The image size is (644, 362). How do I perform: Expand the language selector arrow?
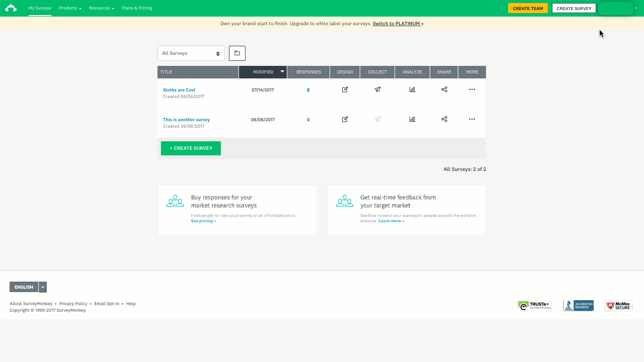click(43, 287)
